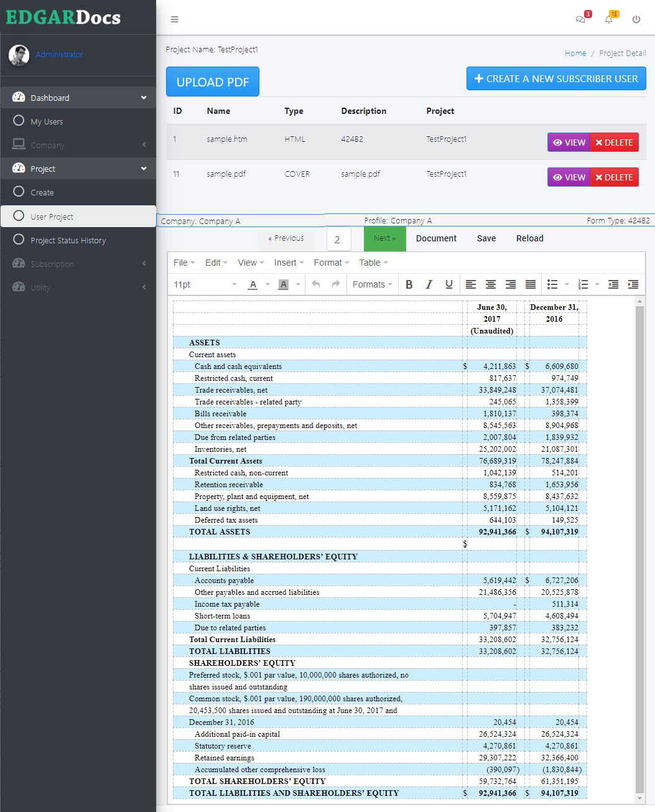Click the editor vertical scrollbar
This screenshot has height=812, width=655.
(x=639, y=549)
